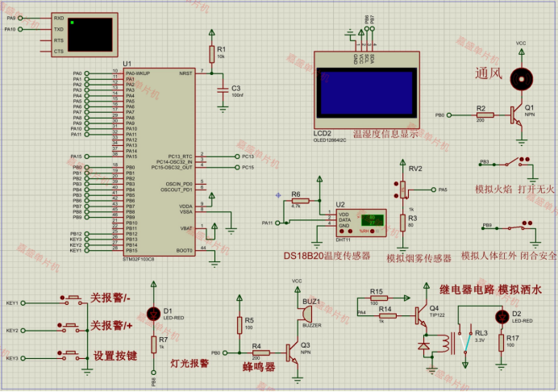Click the PA5 terminal near RV2
Viewport: 558px width, 392px height.
pyautogui.click(x=434, y=190)
